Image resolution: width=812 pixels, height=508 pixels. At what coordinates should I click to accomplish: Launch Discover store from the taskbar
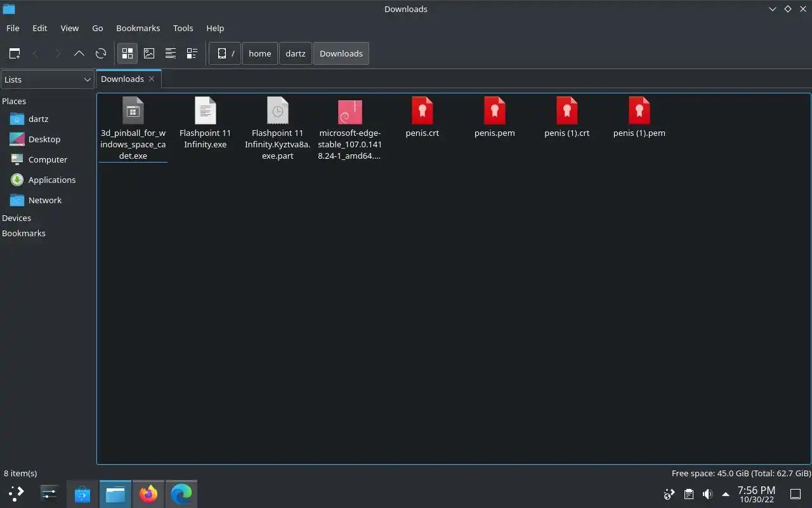coord(82,493)
